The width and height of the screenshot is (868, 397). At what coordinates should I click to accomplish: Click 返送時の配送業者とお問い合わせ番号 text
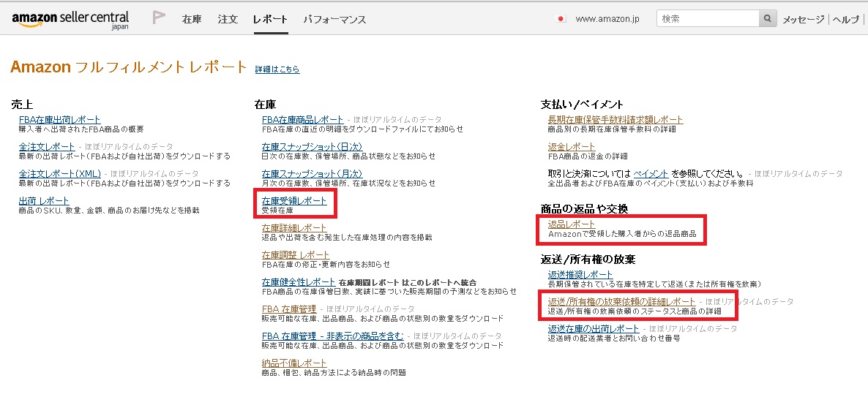[614, 339]
